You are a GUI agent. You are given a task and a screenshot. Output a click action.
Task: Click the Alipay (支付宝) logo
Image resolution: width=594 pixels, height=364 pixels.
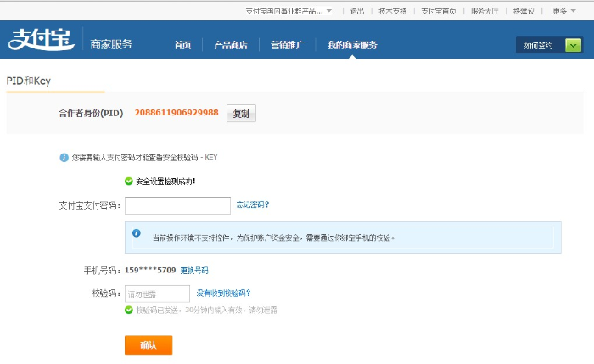click(41, 39)
